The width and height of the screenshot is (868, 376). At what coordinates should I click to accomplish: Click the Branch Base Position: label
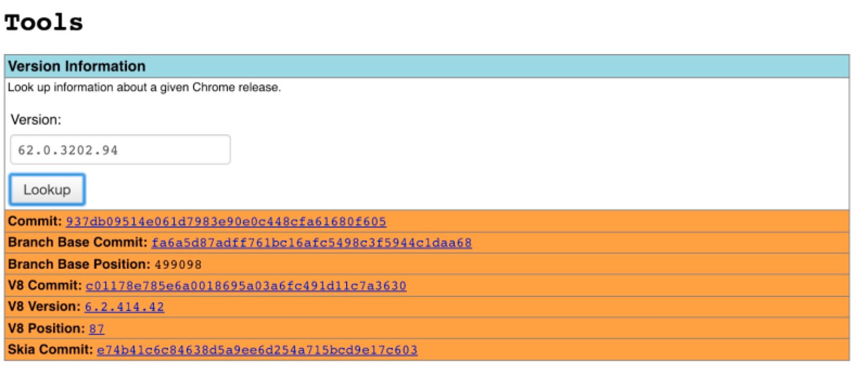coord(79,264)
